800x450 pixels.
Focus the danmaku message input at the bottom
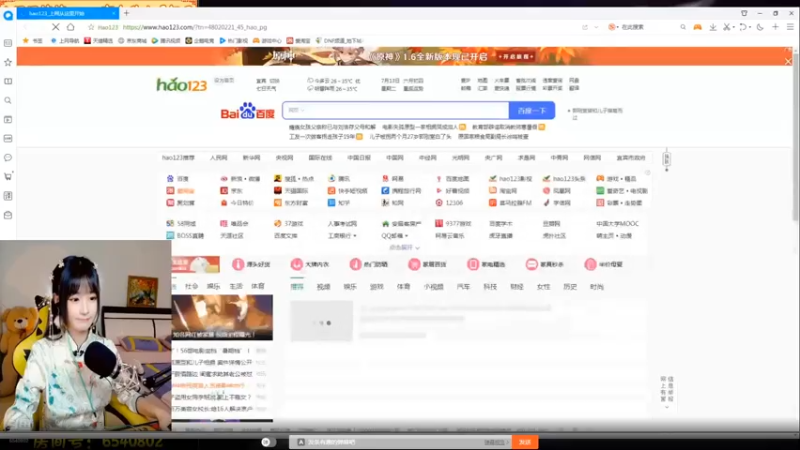click(401, 442)
